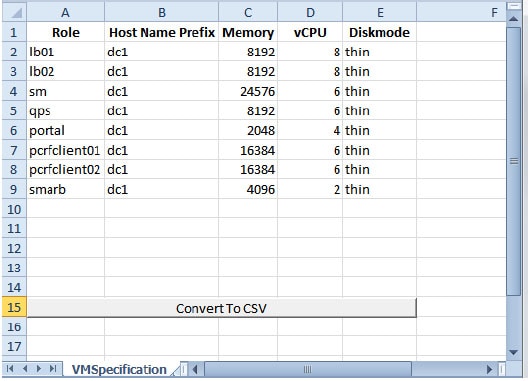Select column E header

(380, 13)
